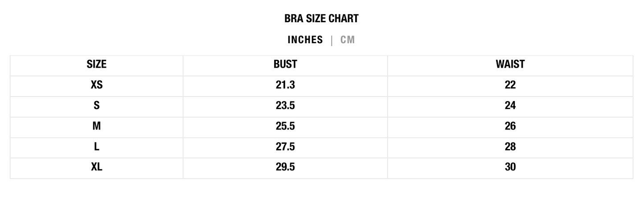Viewport: 644px width, 202px height.
Task: Click the 29.5 bust value
Action: pyautogui.click(x=285, y=167)
